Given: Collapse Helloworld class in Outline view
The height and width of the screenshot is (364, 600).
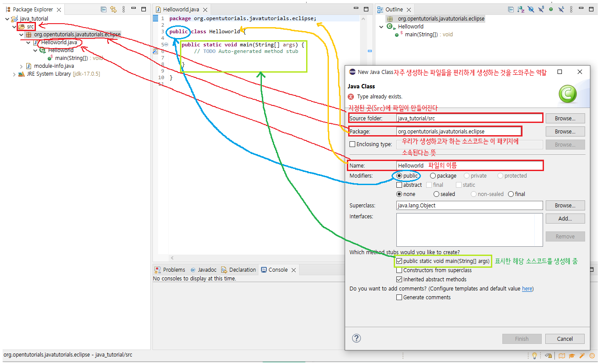Looking at the screenshot, I should point(381,27).
